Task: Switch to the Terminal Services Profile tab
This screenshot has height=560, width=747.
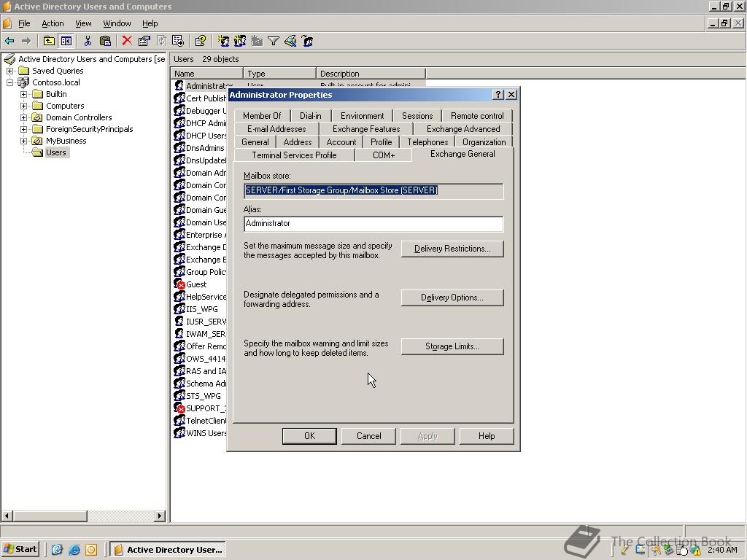Action: 294,155
